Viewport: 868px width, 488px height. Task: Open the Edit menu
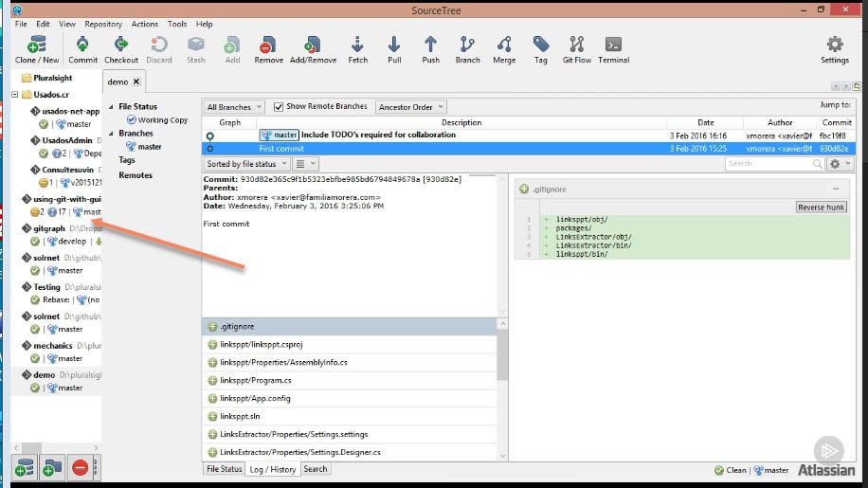pos(43,24)
